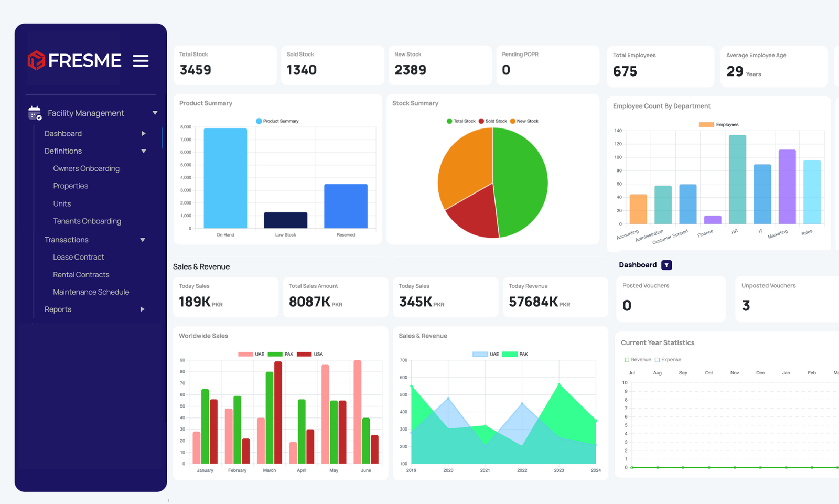Click the green Total Stock legend dot

click(x=449, y=121)
